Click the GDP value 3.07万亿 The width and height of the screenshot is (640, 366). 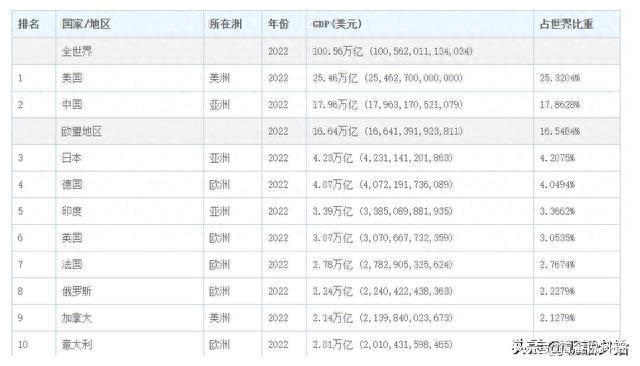click(x=333, y=238)
